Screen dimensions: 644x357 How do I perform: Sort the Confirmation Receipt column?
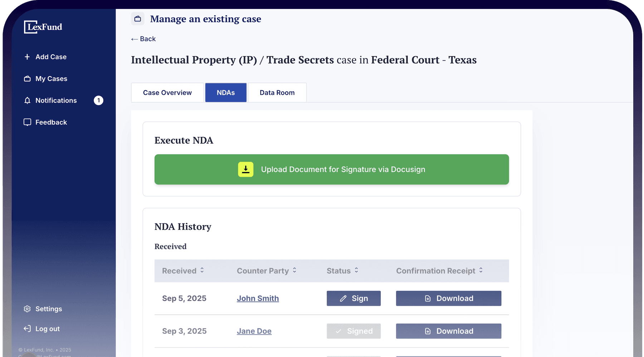[x=481, y=271]
